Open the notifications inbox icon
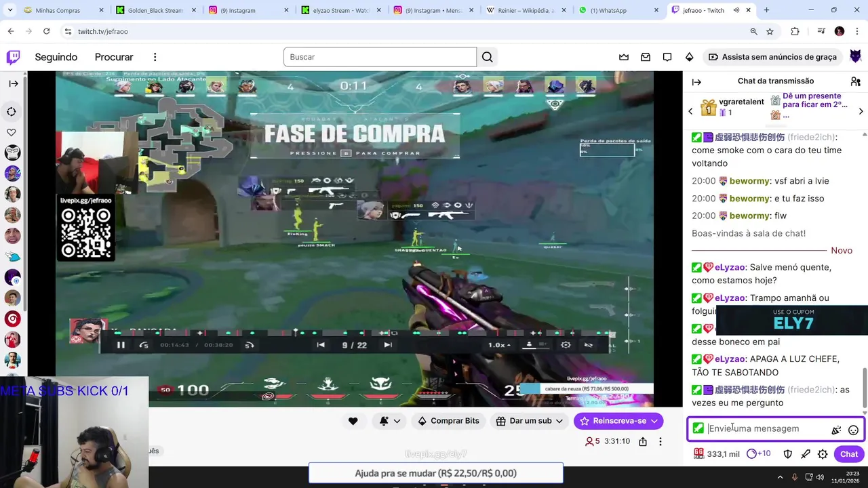 [x=646, y=57]
